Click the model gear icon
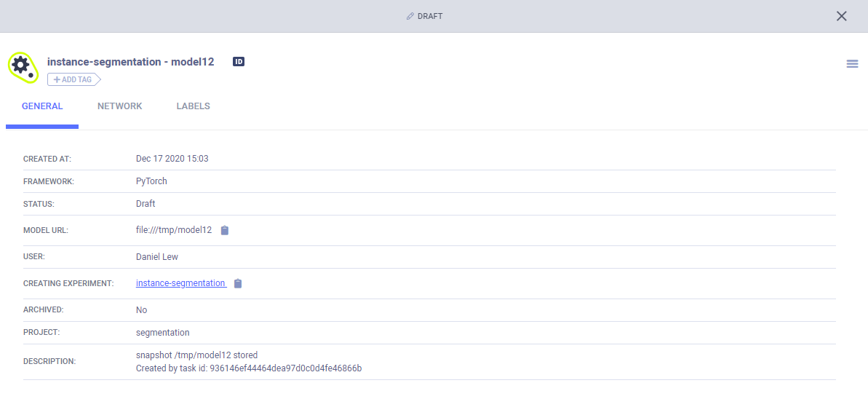The image size is (868, 407). 22,66
